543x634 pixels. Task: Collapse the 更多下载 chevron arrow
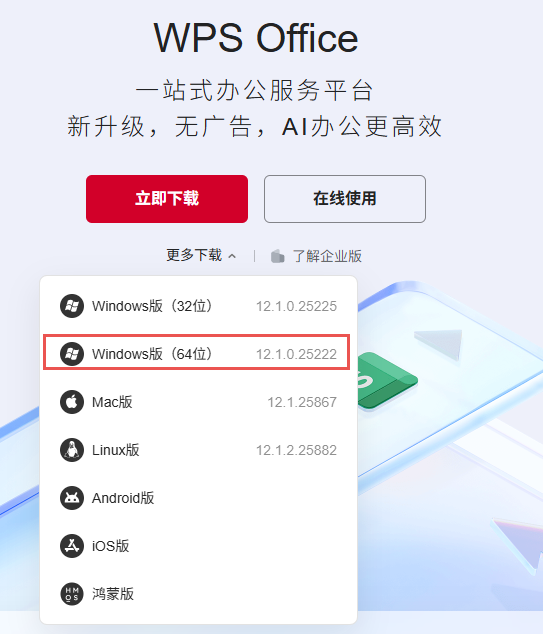click(232, 256)
